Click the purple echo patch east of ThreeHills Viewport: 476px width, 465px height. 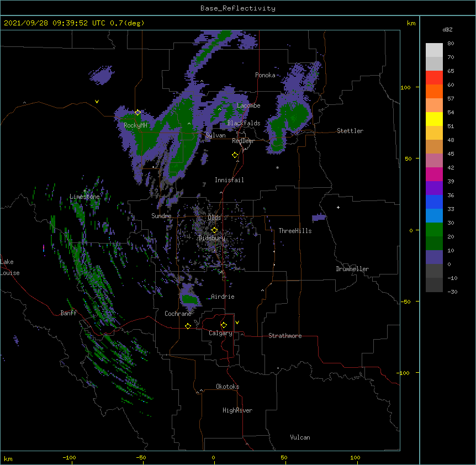319,218
